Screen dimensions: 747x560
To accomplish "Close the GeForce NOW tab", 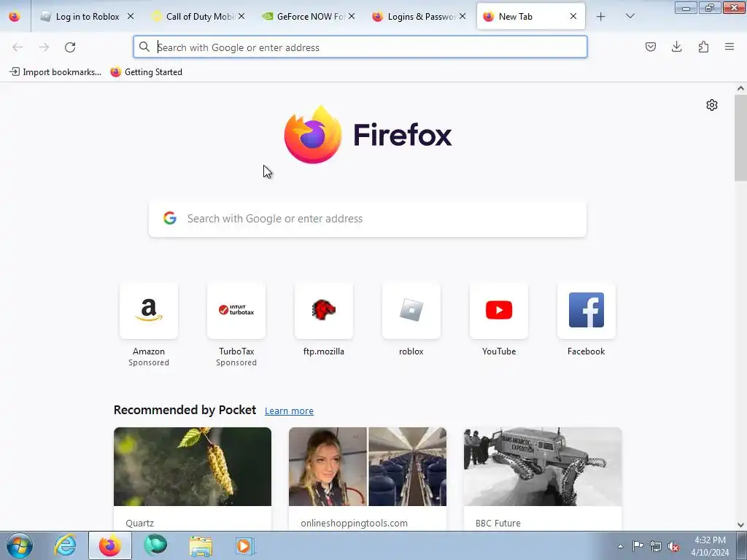I will coord(352,16).
